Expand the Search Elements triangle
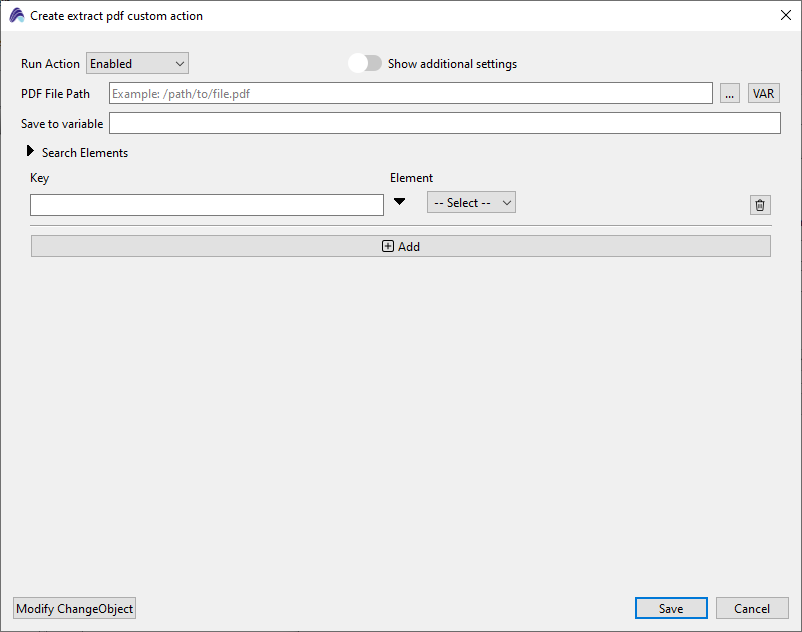Image resolution: width=802 pixels, height=632 pixels. coord(30,152)
